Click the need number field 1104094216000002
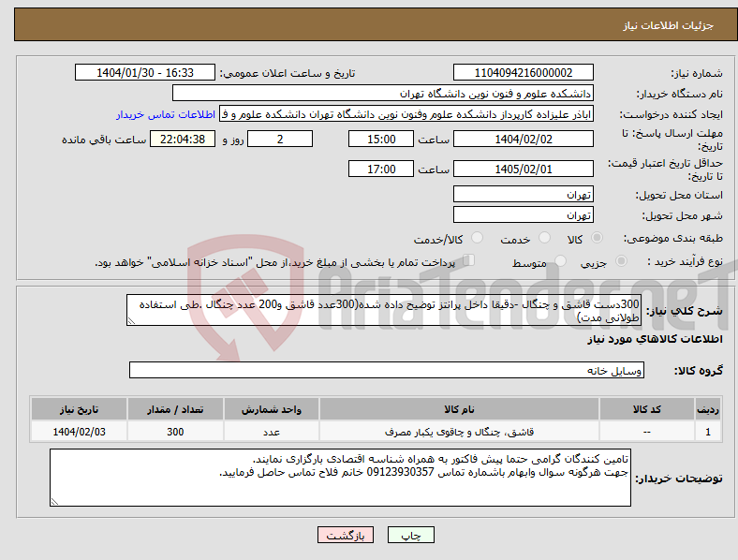The width and height of the screenshot is (738, 560). 524,72
